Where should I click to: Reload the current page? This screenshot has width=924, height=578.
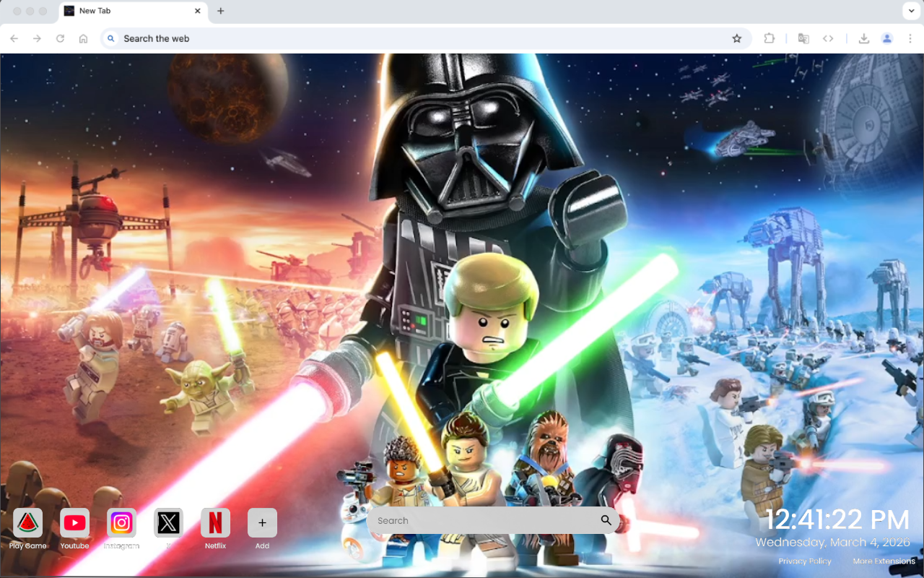pyautogui.click(x=61, y=38)
